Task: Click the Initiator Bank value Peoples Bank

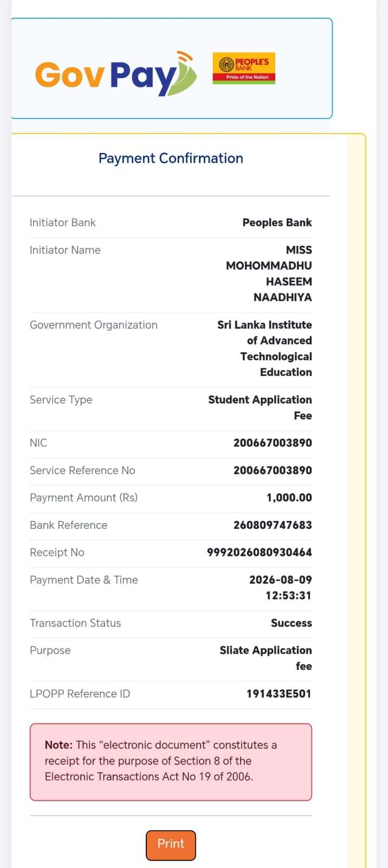Action: point(277,222)
